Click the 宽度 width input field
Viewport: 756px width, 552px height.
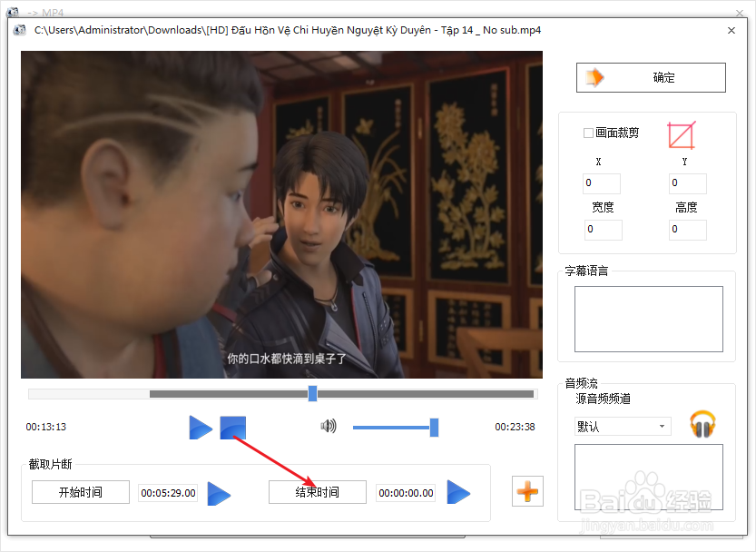pos(604,230)
